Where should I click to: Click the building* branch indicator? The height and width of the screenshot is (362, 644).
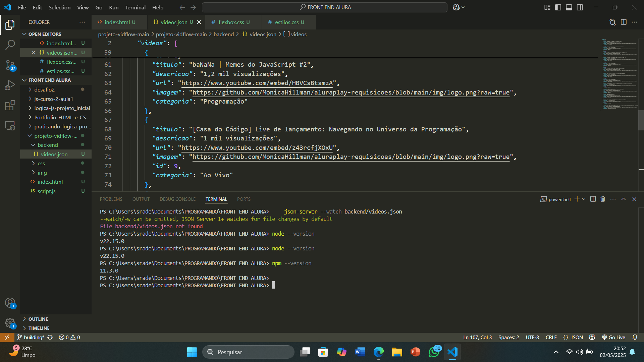point(31,338)
